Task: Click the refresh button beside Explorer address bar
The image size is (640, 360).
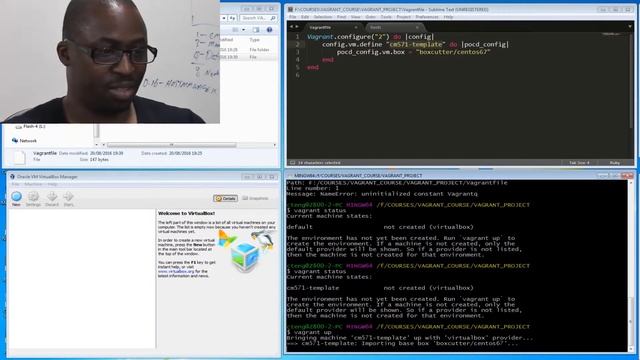Action: click(x=232, y=18)
